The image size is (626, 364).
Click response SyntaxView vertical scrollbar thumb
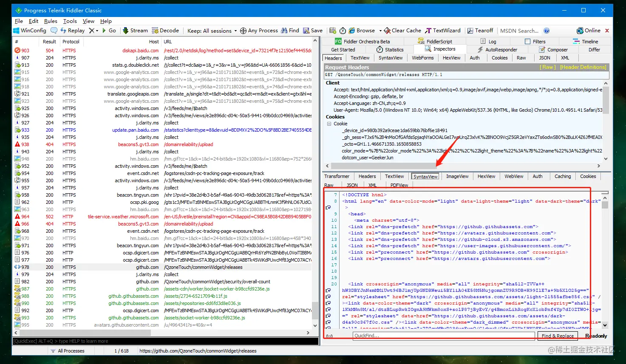(x=605, y=205)
